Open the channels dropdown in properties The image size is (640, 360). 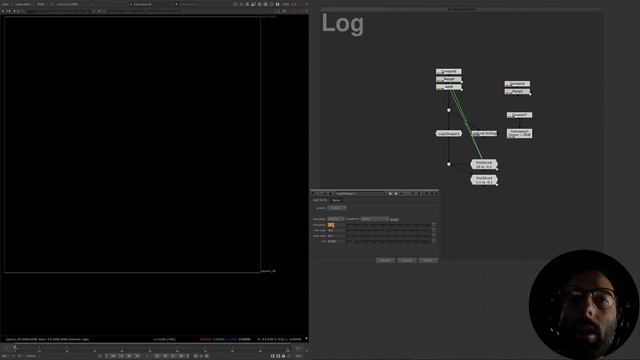click(x=337, y=208)
